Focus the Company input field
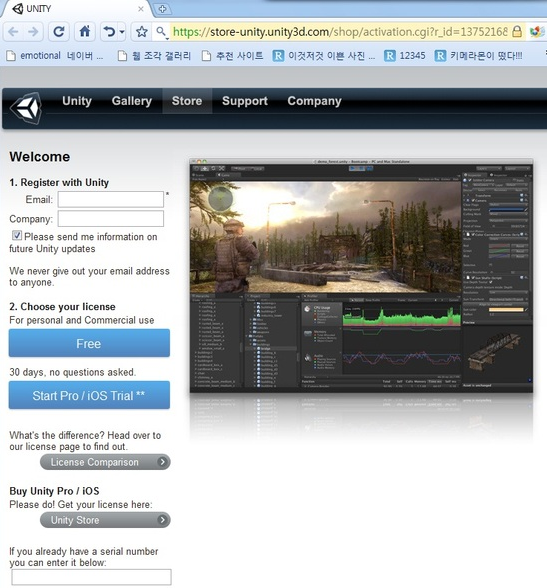Viewport: 547px width, 588px height. tap(111, 218)
